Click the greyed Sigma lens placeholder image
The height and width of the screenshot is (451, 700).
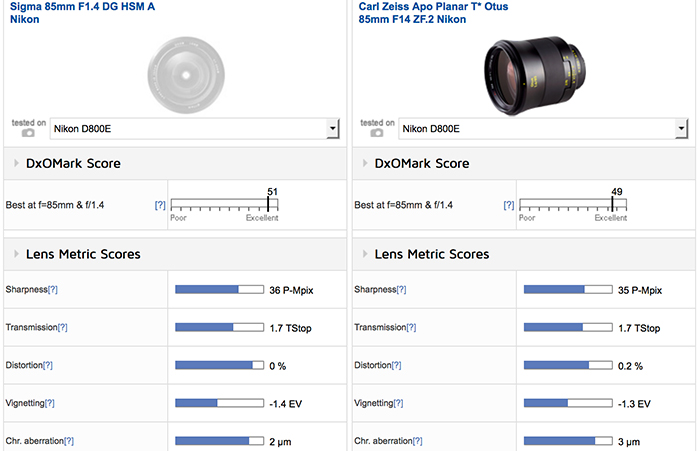(186, 75)
